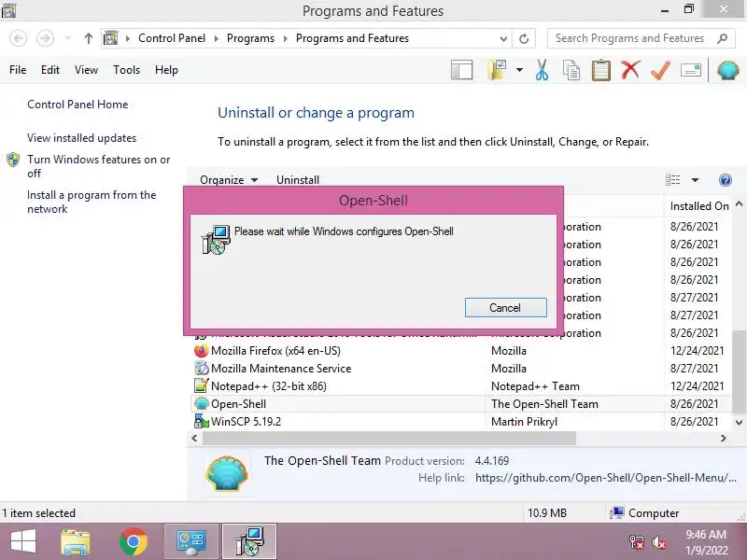Click the folder options toolbar icon
The height and width of the screenshot is (560, 747).
click(497, 70)
